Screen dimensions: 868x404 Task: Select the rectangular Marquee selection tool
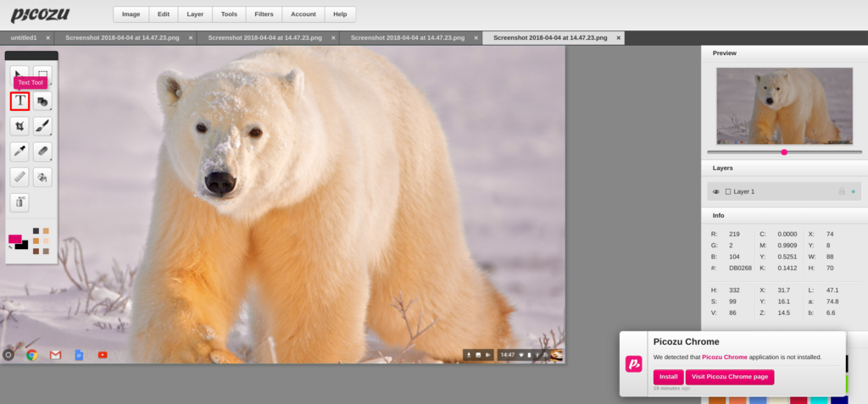pyautogui.click(x=42, y=75)
